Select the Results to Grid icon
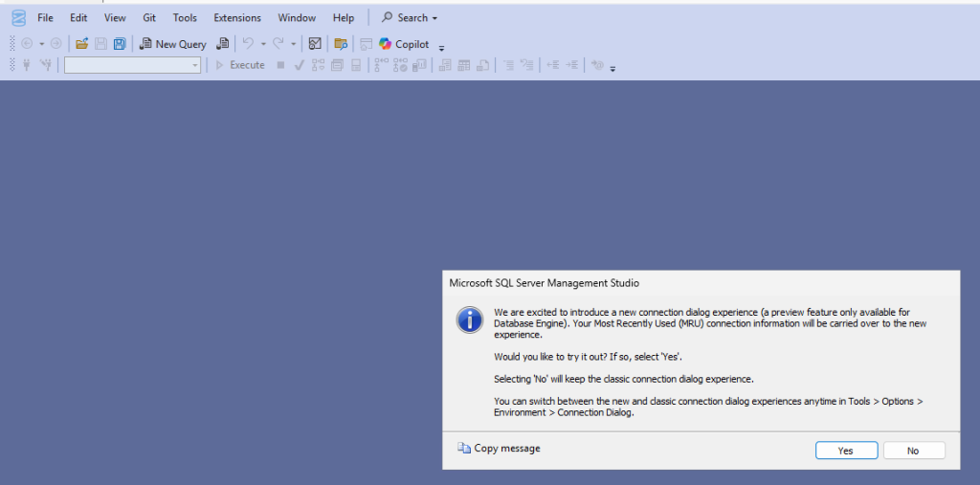 464,65
